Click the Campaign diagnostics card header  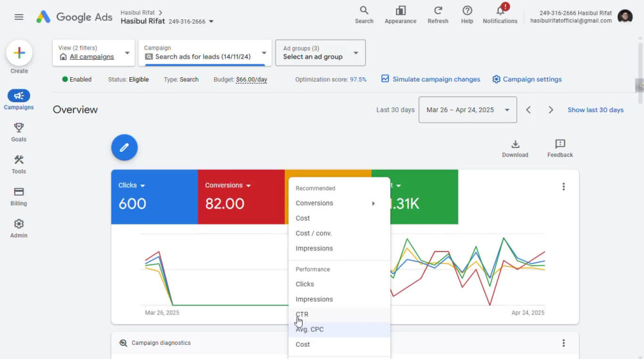pyautogui.click(x=345, y=343)
